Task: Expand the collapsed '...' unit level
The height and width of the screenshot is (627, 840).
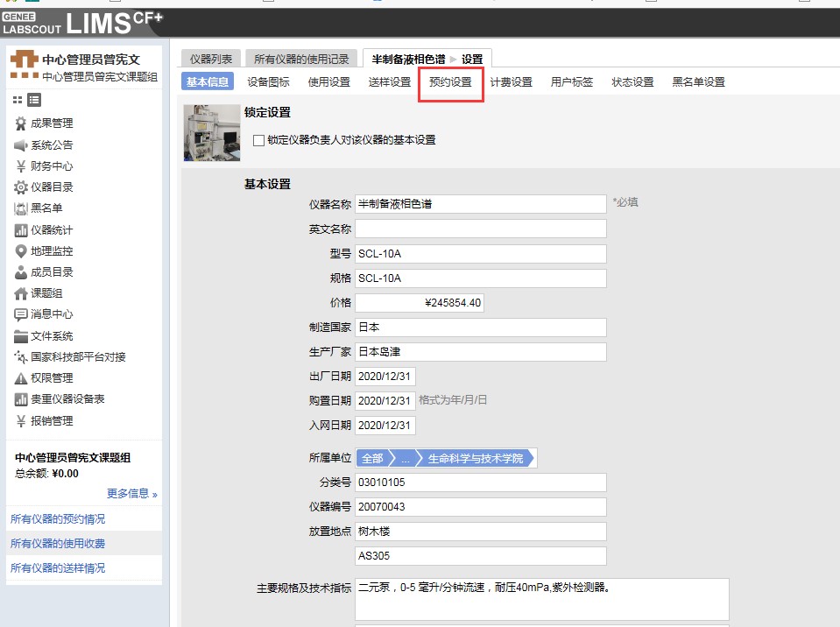Action: pyautogui.click(x=405, y=458)
